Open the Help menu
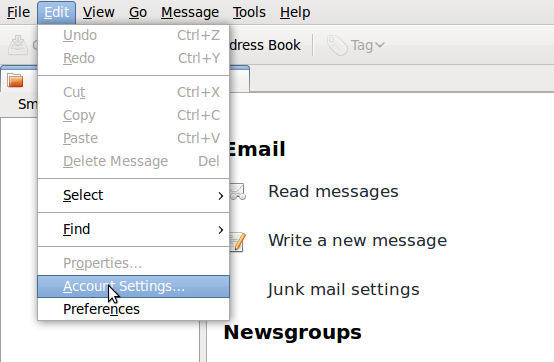This screenshot has height=362, width=554. (295, 12)
